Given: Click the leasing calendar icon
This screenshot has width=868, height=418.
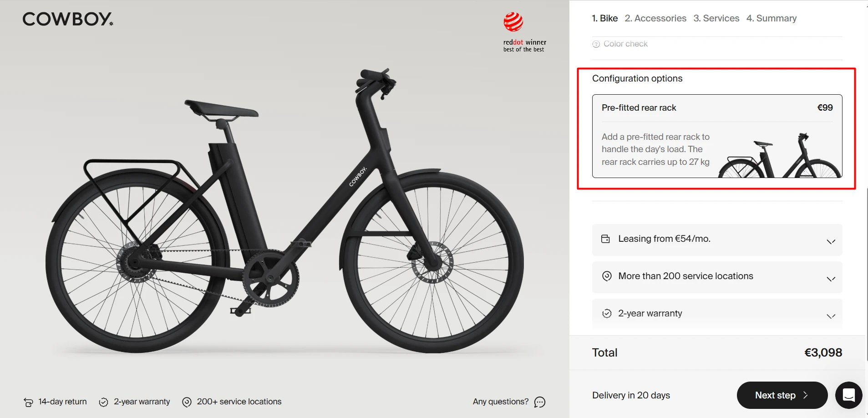Looking at the screenshot, I should pyautogui.click(x=605, y=239).
